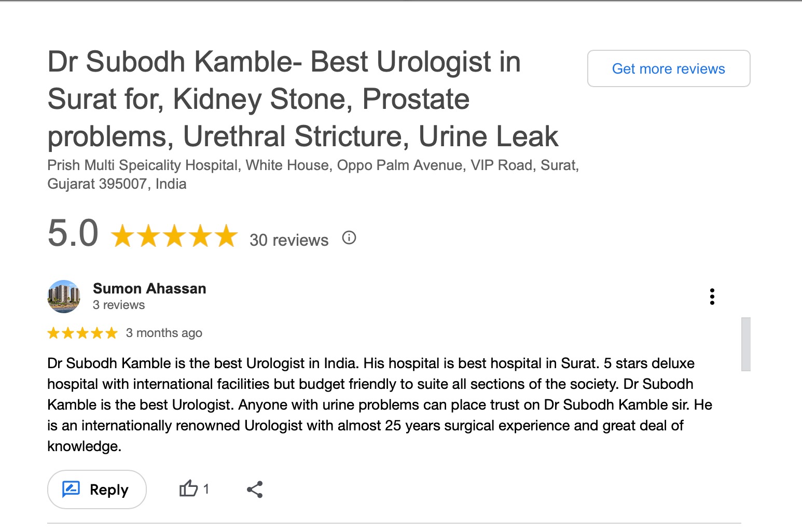Click the vertical scrollbar thumb

click(x=745, y=344)
